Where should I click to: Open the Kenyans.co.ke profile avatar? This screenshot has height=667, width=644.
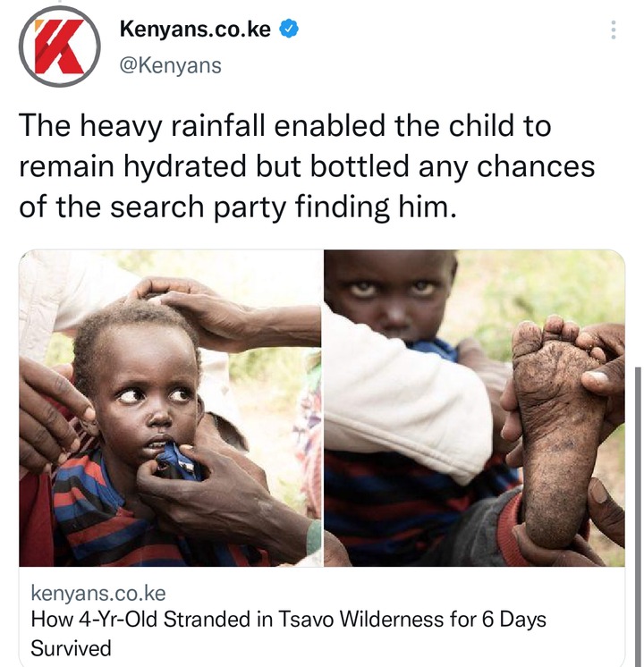coord(60,46)
